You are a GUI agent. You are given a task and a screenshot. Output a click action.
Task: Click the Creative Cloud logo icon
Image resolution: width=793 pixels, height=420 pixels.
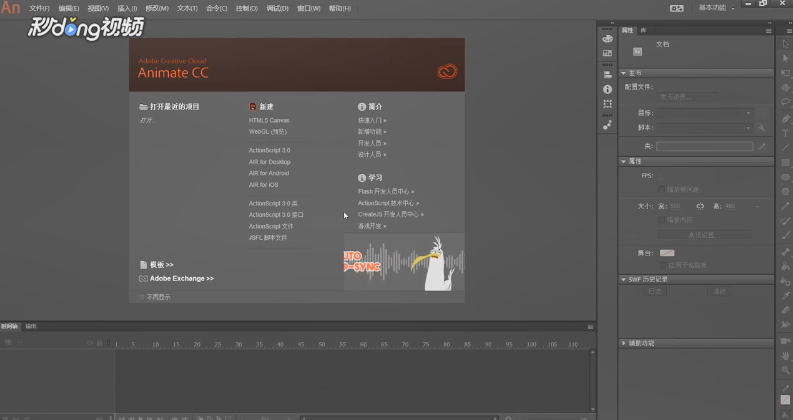(x=447, y=71)
